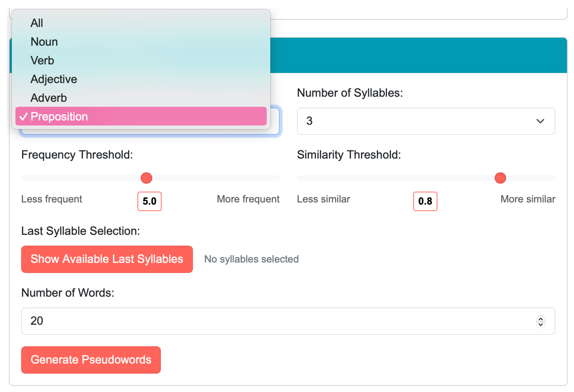This screenshot has width=574, height=392.
Task: Choose Noun from the word type list
Action: click(44, 42)
